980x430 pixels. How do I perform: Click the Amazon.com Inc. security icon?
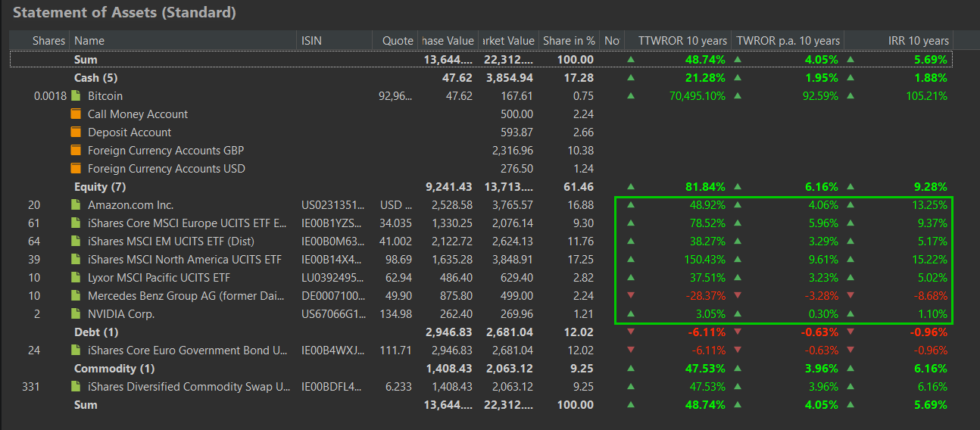pyautogui.click(x=75, y=205)
